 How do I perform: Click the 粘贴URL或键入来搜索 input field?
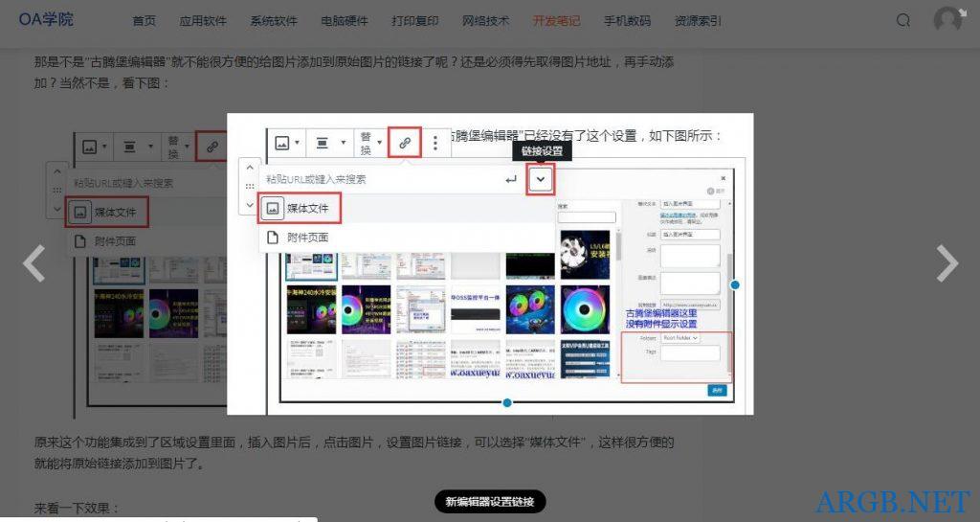(381, 179)
